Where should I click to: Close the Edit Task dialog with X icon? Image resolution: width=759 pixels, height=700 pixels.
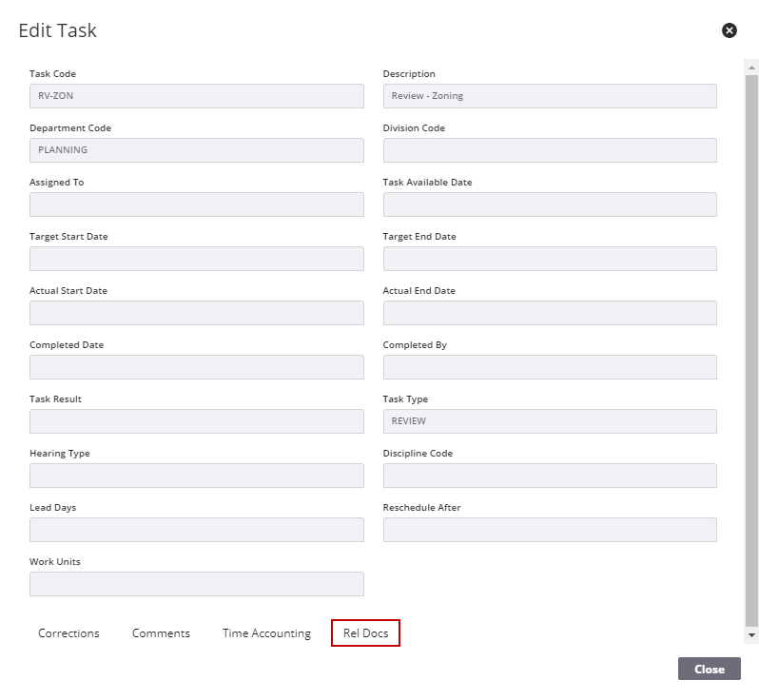(x=730, y=30)
